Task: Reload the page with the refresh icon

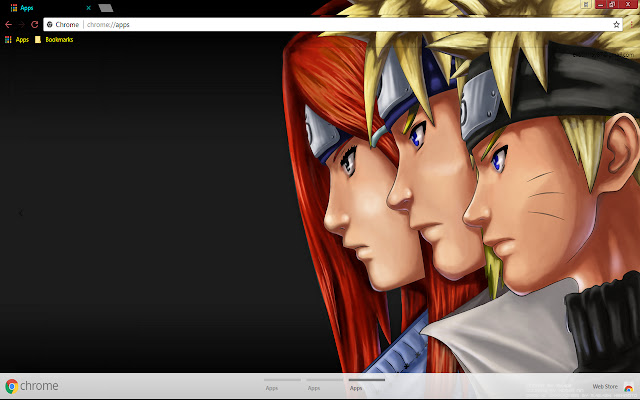Action: pos(35,24)
